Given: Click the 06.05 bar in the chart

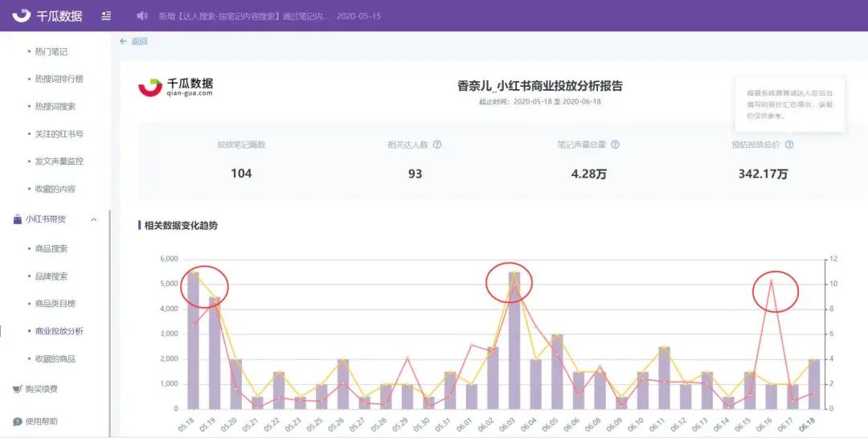Looking at the screenshot, I should (557, 371).
